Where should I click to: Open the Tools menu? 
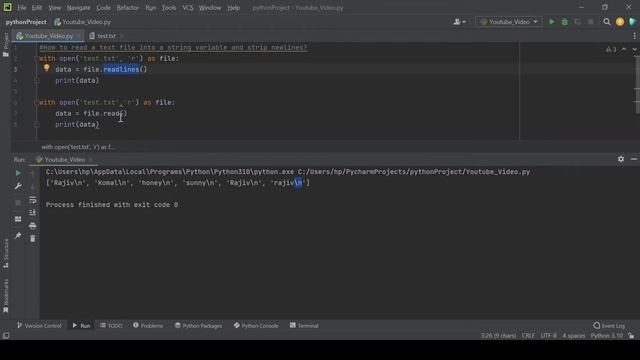pos(169,8)
